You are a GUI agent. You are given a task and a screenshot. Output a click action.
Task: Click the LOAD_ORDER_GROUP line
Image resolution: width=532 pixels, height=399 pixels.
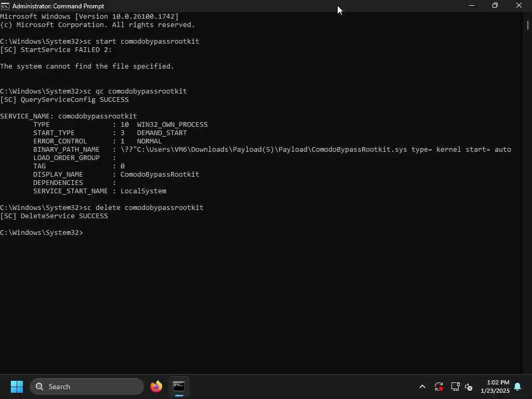[74, 158]
